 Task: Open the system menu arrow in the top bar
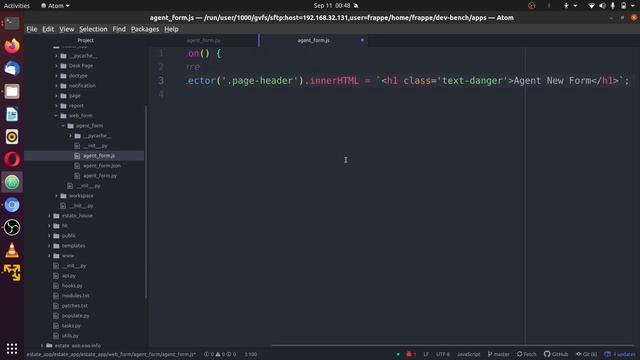tap(633, 6)
